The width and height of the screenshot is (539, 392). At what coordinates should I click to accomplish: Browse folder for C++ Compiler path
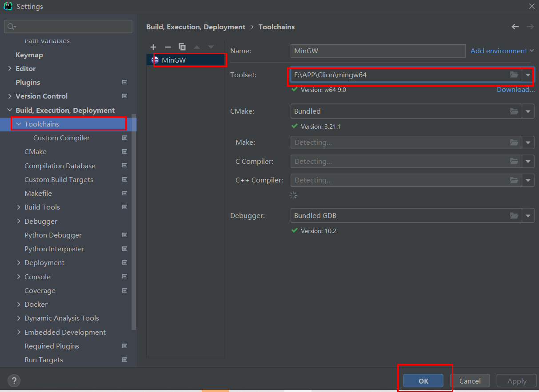pos(514,180)
